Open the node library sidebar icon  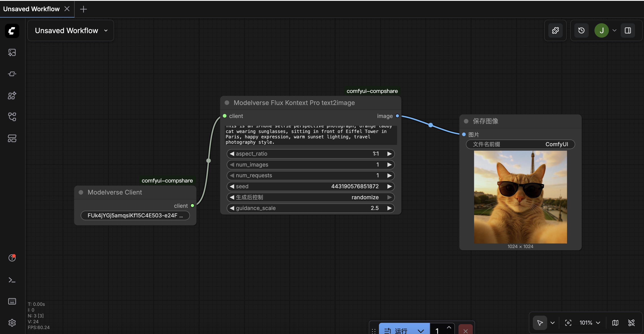(x=12, y=74)
